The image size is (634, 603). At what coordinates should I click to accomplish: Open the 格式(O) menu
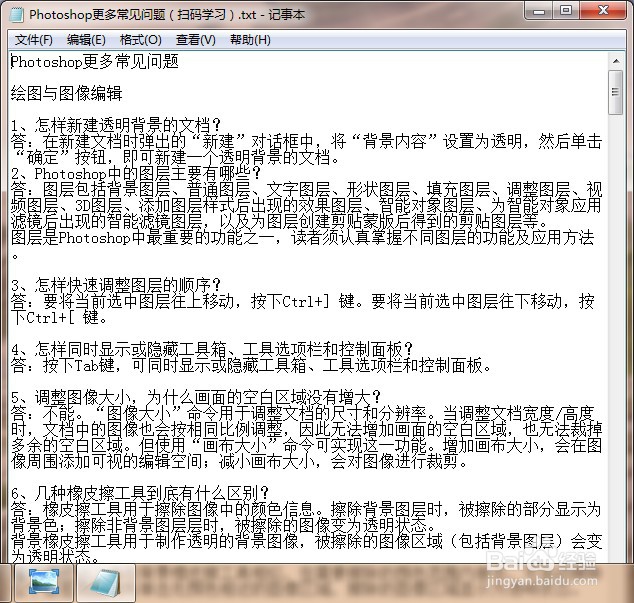coord(141,40)
